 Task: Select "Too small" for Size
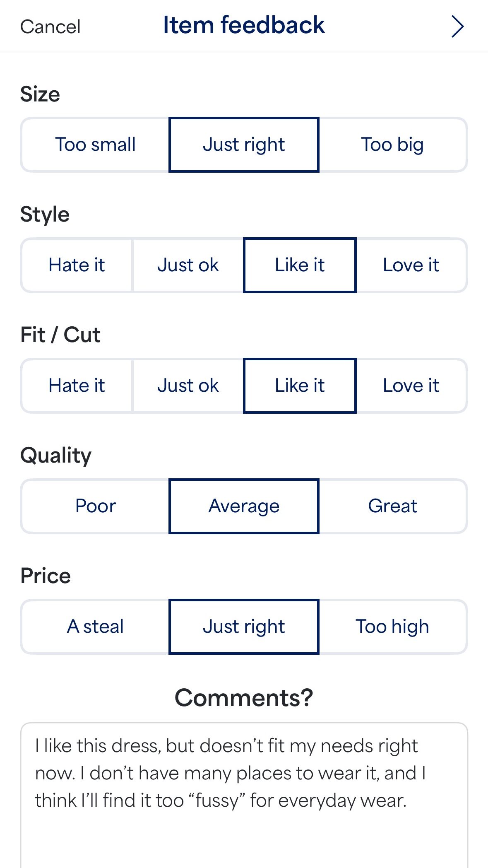coord(95,145)
